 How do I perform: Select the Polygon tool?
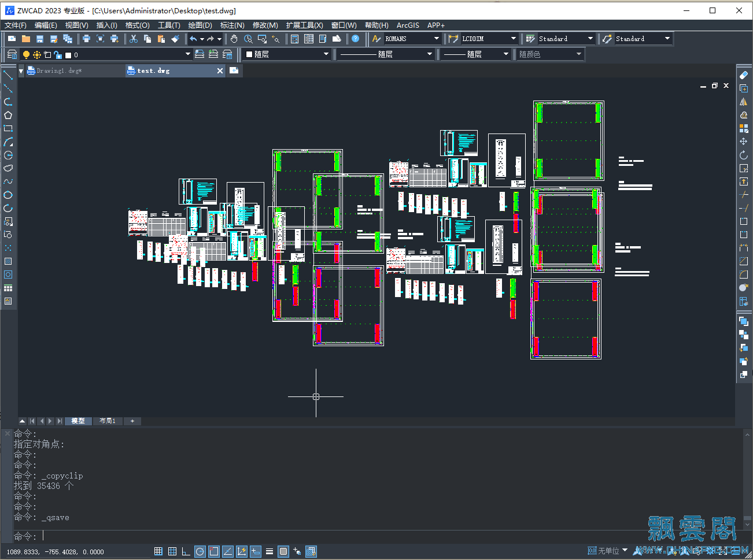8,115
